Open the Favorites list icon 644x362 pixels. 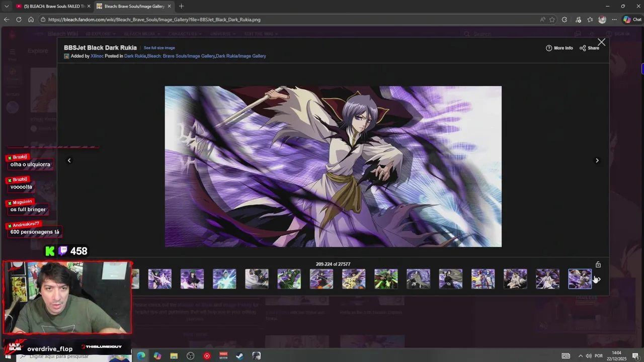[x=590, y=20]
